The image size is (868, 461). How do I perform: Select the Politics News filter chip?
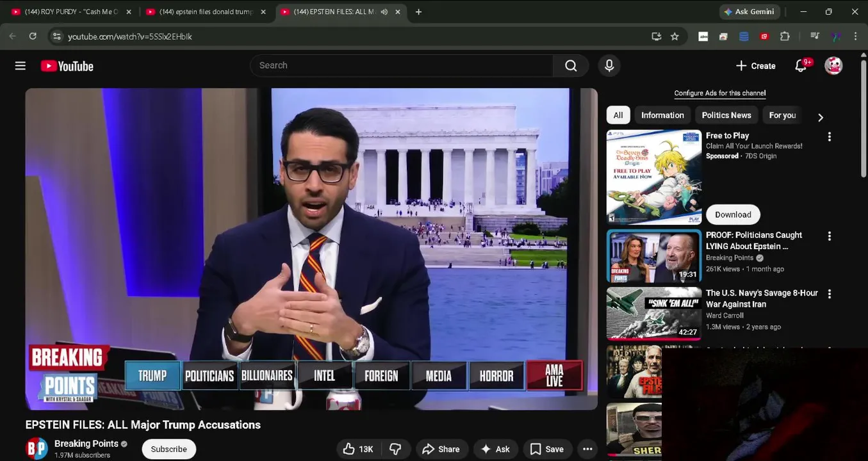click(x=726, y=115)
